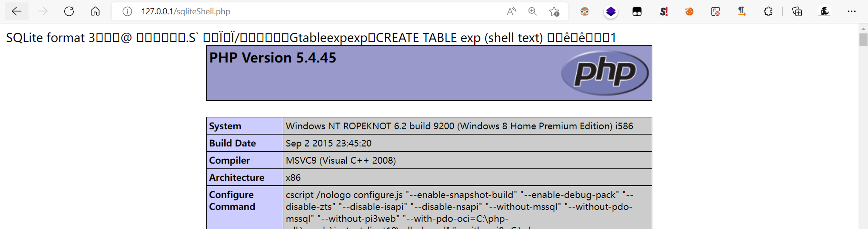Select the System row label
The width and height of the screenshot is (868, 229).
click(x=225, y=126)
